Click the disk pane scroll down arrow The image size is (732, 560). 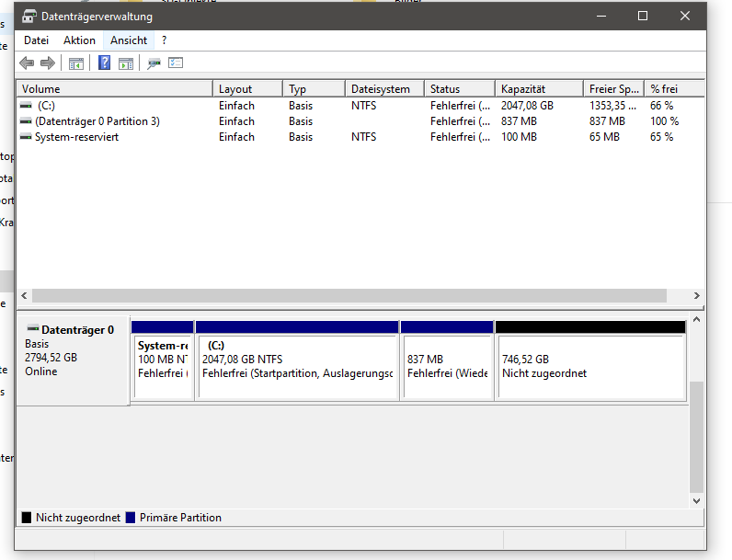(x=696, y=501)
